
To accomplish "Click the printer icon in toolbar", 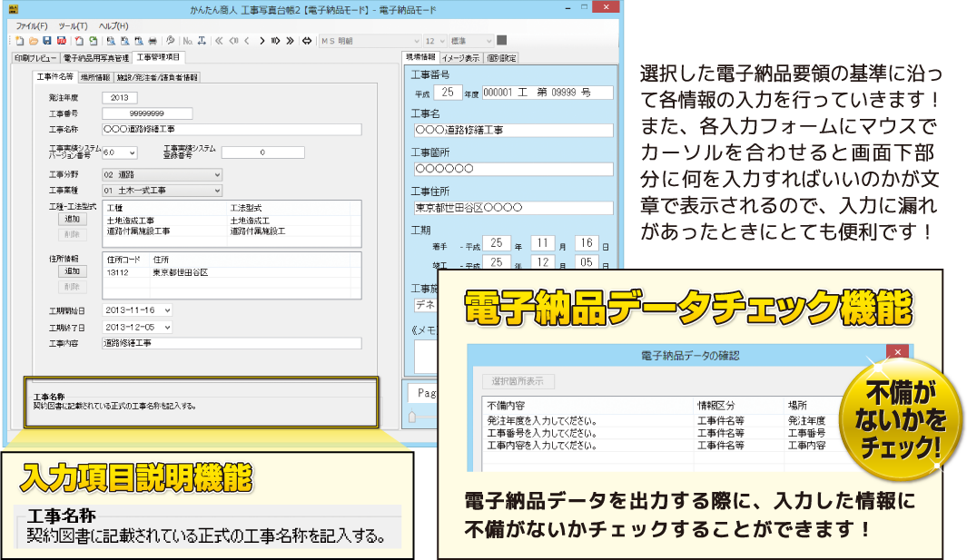I will click(x=153, y=41).
